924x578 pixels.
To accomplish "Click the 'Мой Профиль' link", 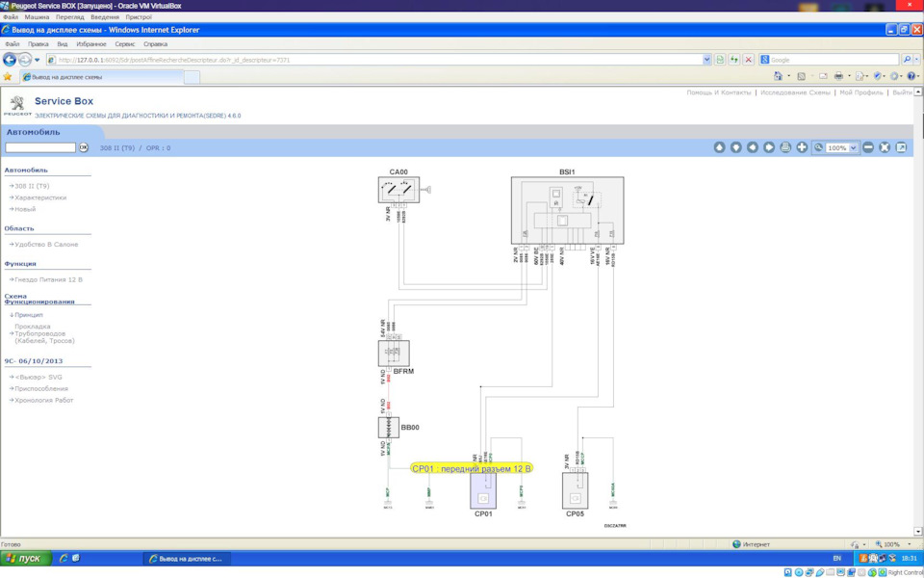I will [x=860, y=92].
